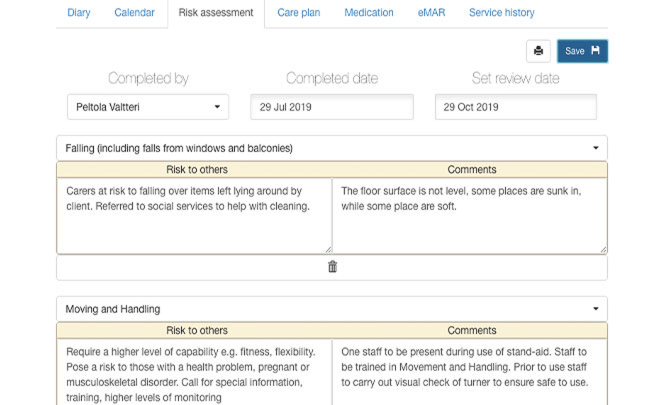
Task: Delete the Falling risk entry via trash icon
Action: coord(332,267)
